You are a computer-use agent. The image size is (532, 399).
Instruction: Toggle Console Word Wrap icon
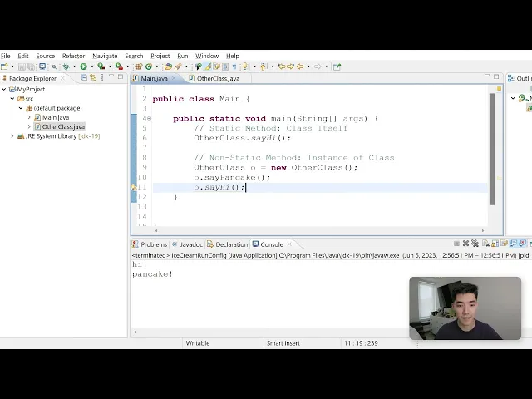[x=504, y=244]
